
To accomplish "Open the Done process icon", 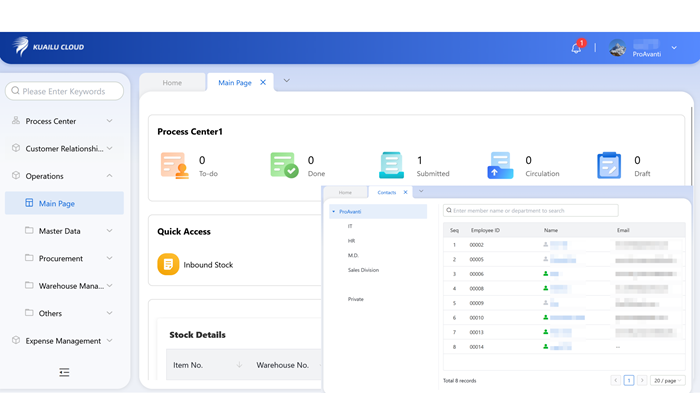I will 284,165.
